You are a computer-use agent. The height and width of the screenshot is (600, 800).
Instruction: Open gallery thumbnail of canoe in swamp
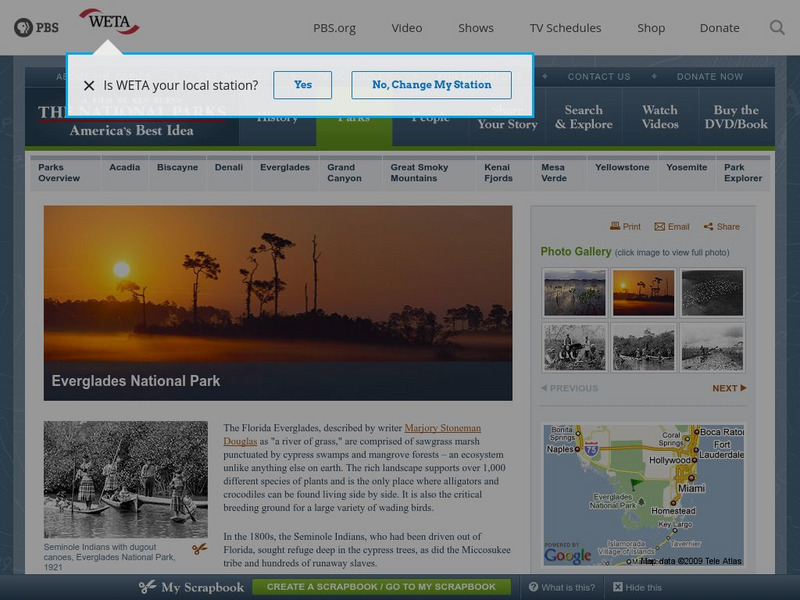pyautogui.click(x=643, y=347)
